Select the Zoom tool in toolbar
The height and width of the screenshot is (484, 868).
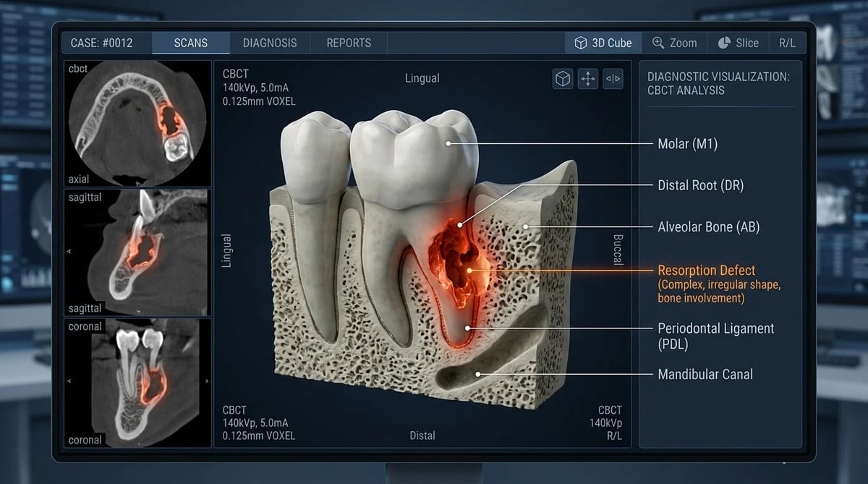pos(675,43)
